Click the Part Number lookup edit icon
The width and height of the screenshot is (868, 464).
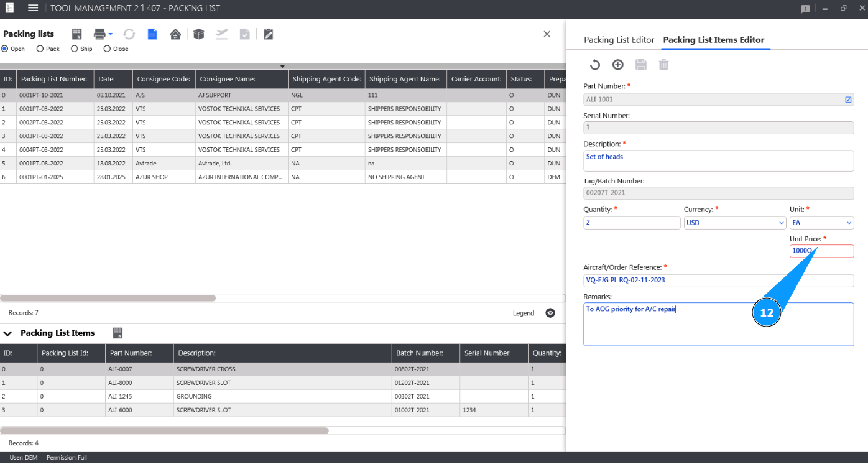(x=848, y=100)
